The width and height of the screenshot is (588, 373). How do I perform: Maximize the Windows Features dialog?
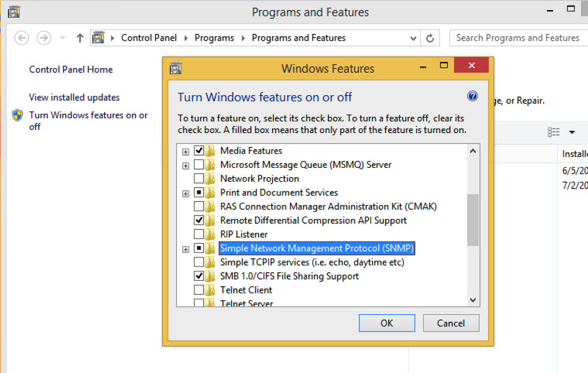[444, 66]
